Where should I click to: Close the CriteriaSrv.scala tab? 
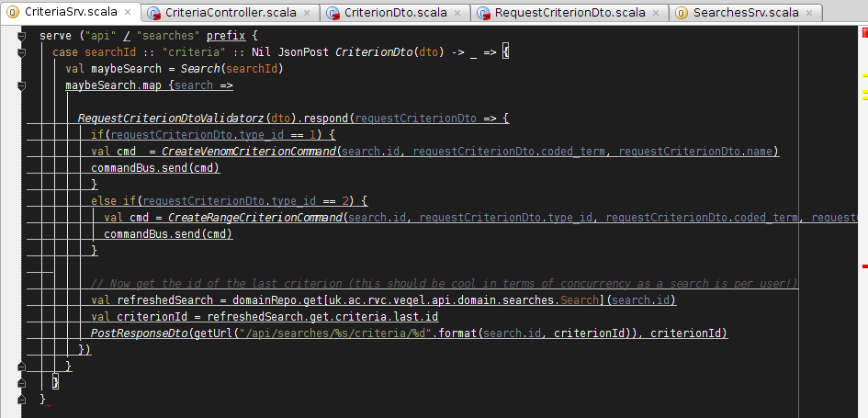128,13
